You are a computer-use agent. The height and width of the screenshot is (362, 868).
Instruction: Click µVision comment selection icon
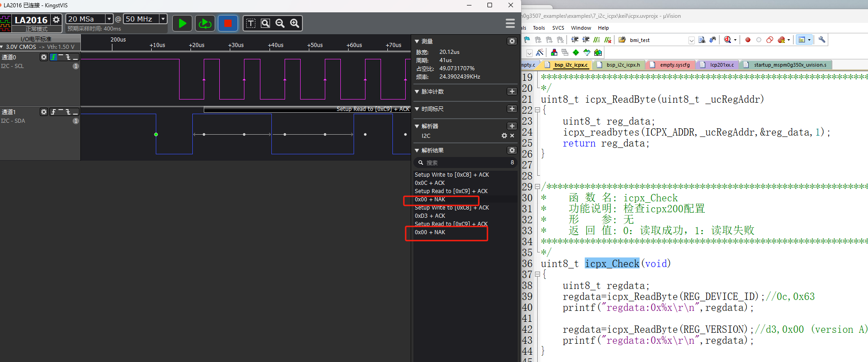click(597, 40)
